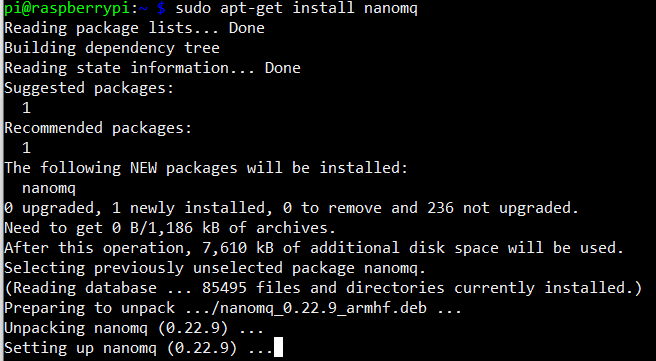Image resolution: width=656 pixels, height=361 pixels.
Task: Click the "85495 files and directories" text
Action: tap(323, 288)
